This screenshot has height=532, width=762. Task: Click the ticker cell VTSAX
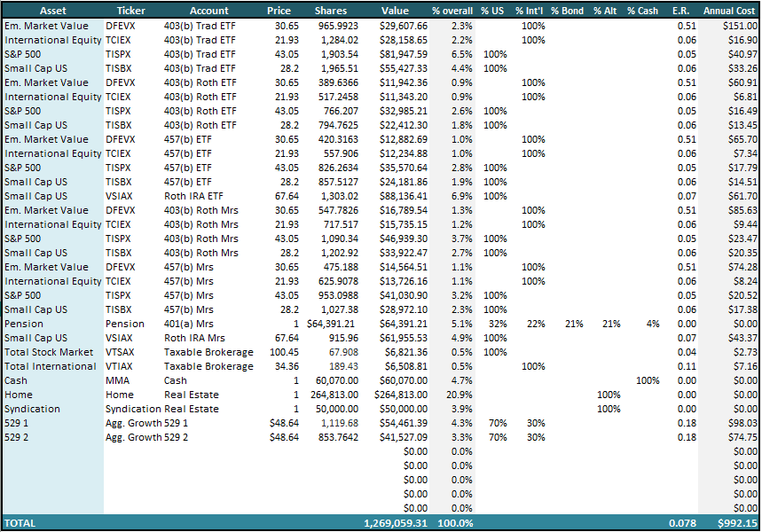pyautogui.click(x=120, y=352)
